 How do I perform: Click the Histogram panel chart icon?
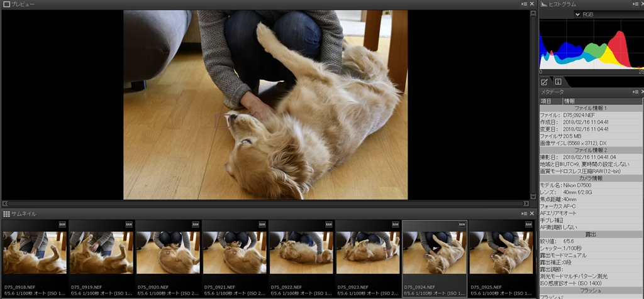pos(544,4)
